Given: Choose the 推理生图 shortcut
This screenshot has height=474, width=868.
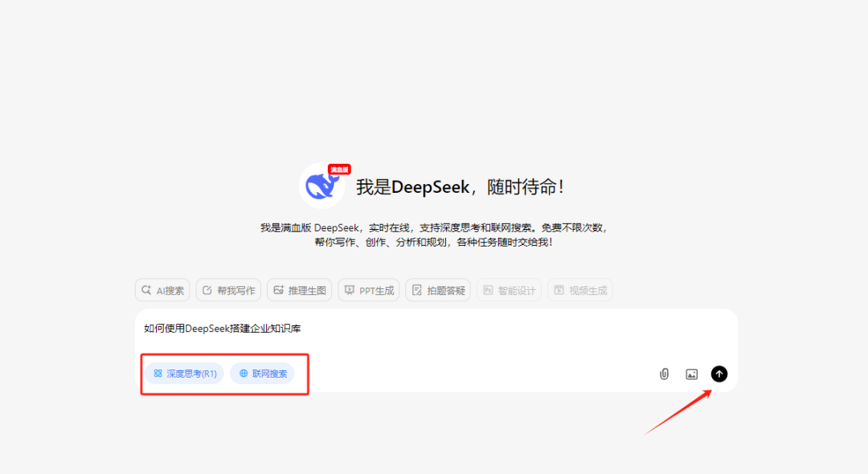Looking at the screenshot, I should [x=300, y=290].
